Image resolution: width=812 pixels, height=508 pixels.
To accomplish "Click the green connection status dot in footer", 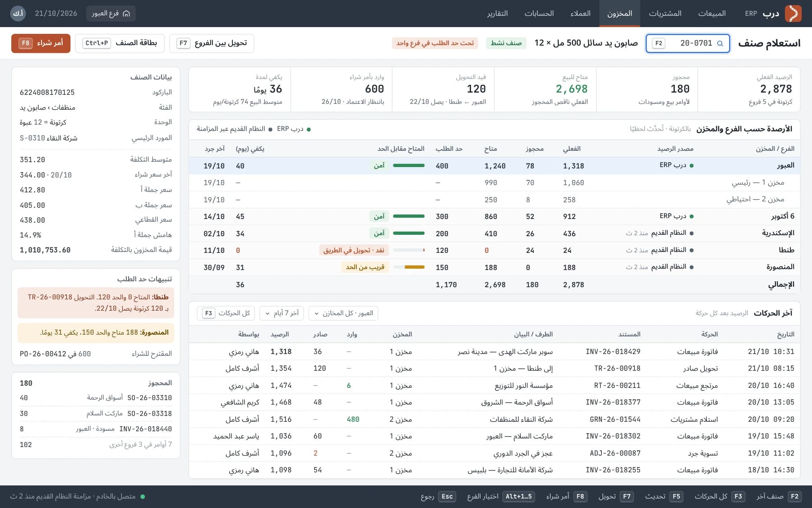I will [143, 497].
